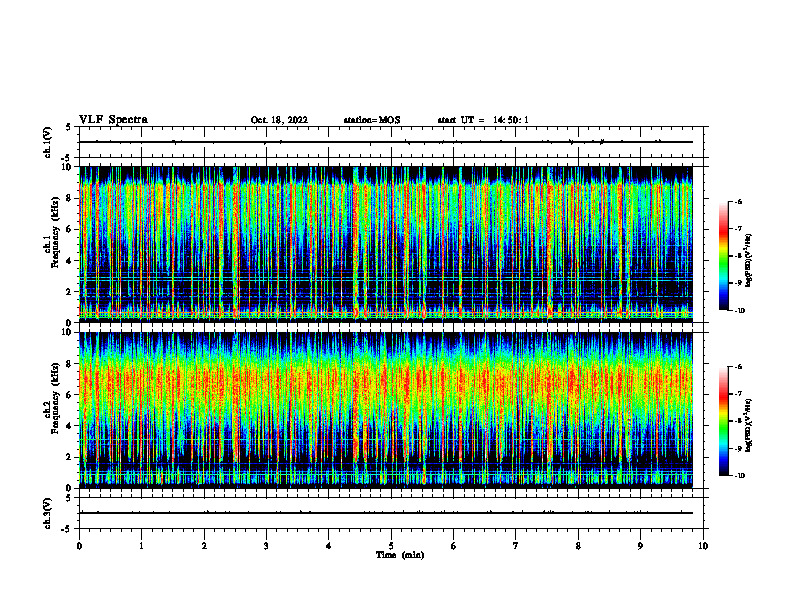Click time axis tick label '9'
The width and height of the screenshot is (792, 612).
[x=640, y=546]
